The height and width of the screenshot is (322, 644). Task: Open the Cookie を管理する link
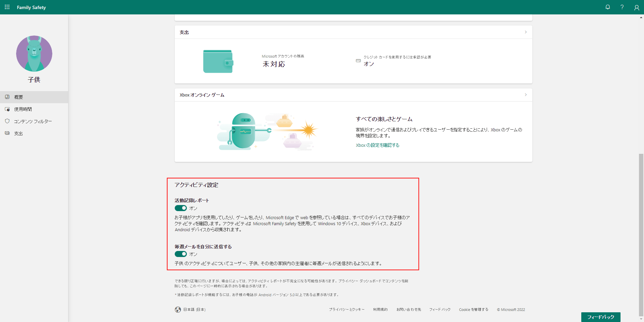[474, 310]
